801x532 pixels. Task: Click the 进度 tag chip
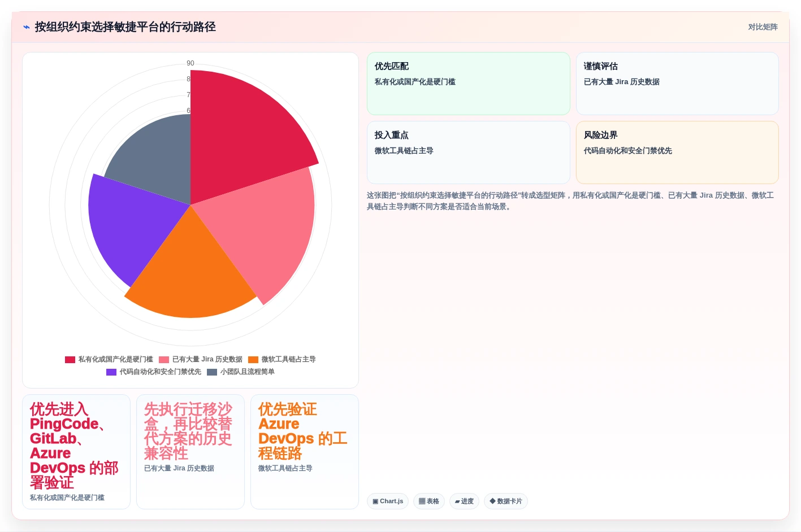pos(465,501)
